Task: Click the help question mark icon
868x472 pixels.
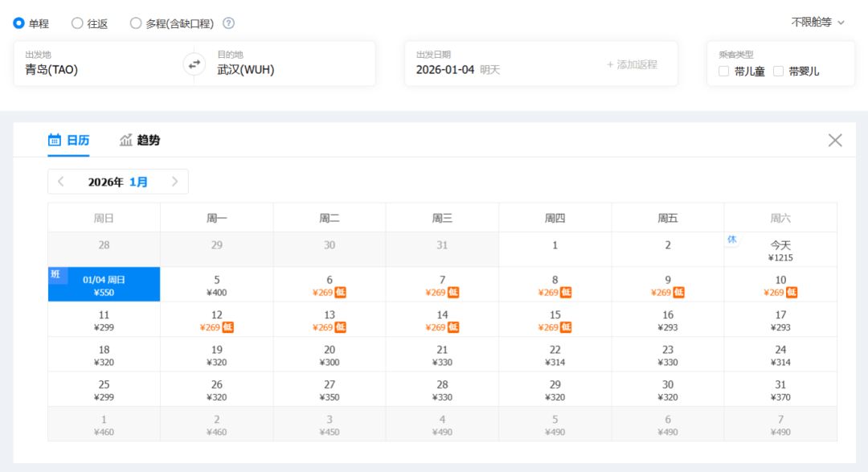Action: [228, 23]
